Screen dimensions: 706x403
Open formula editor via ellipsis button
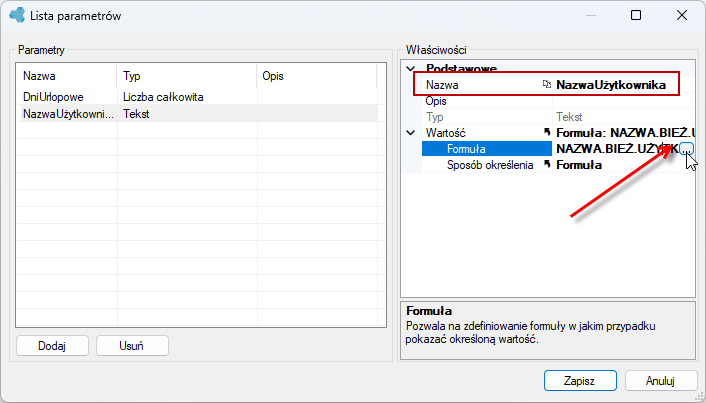686,149
